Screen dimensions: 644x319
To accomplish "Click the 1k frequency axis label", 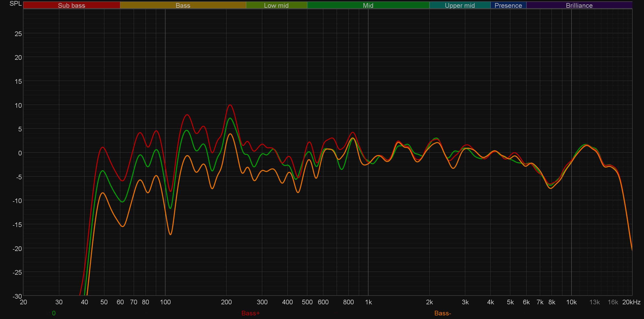I will (368, 302).
